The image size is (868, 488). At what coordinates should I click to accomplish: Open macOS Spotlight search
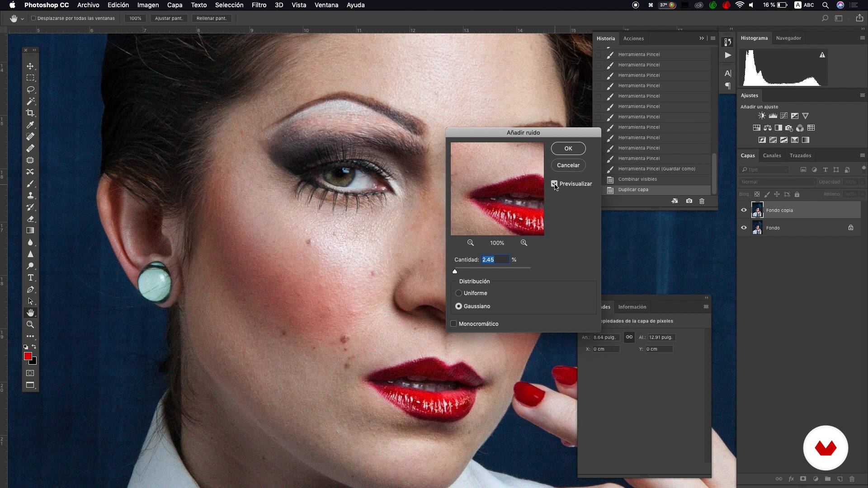pos(826,5)
